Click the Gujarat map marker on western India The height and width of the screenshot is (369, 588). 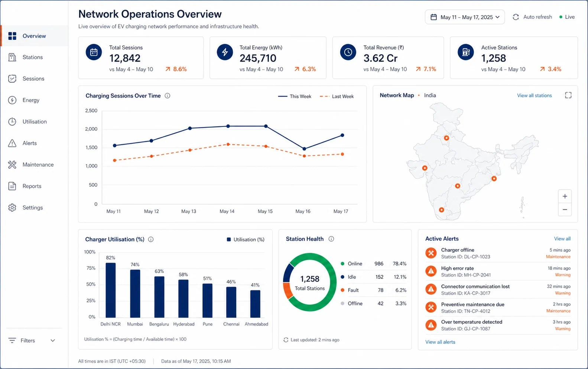(425, 168)
